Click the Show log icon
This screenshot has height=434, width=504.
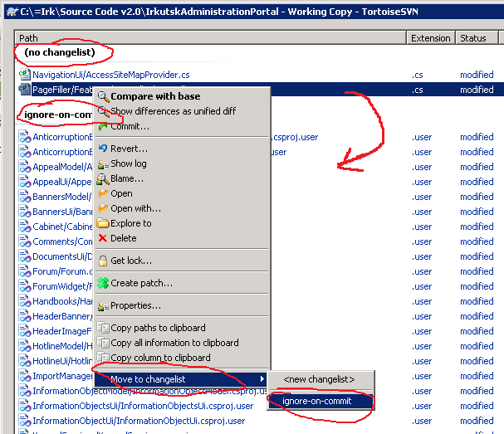click(103, 164)
